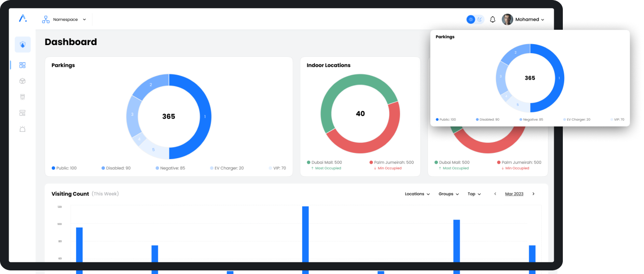Click Dubai Mall: 500 in card behind popup
This screenshot has height=274, width=644.
pos(452,162)
